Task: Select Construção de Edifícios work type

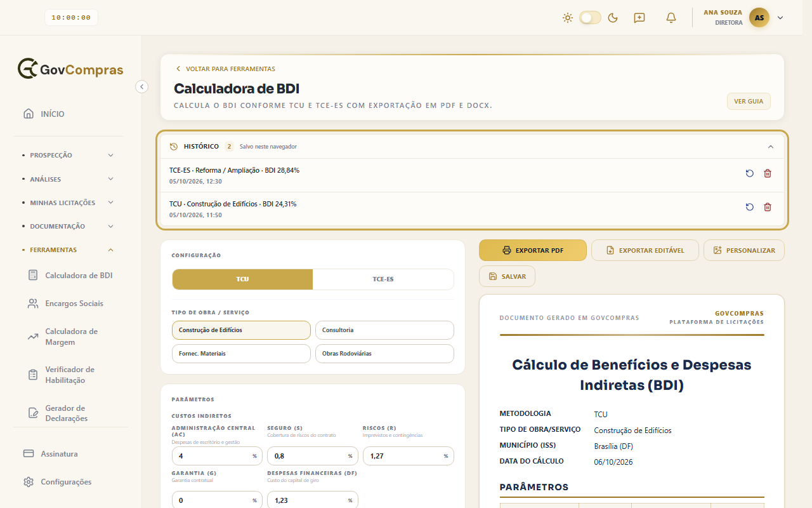Action: [x=241, y=330]
